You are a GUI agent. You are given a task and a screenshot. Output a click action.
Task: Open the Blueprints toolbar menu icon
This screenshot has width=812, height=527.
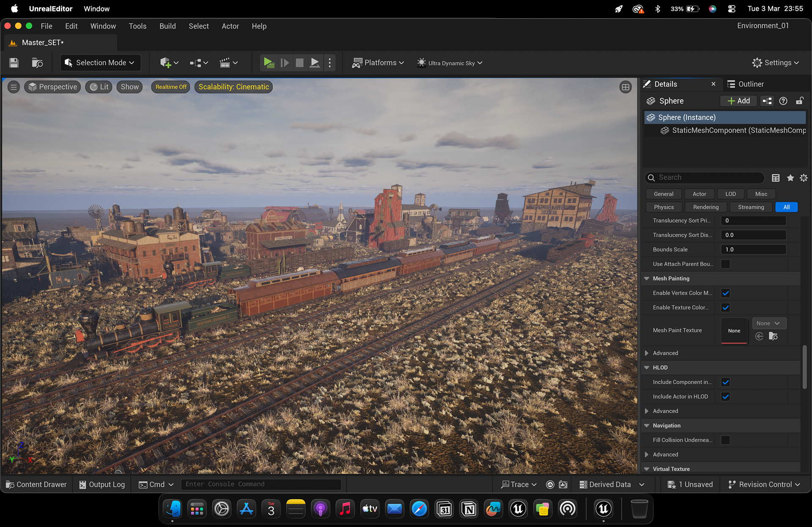(x=199, y=63)
